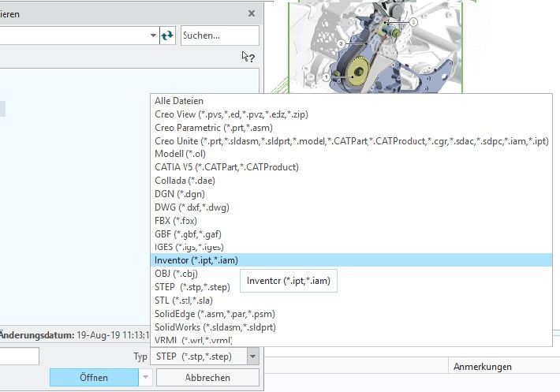This screenshot has width=560, height=392.
Task: Click the Suchen search field
Action: click(x=219, y=35)
